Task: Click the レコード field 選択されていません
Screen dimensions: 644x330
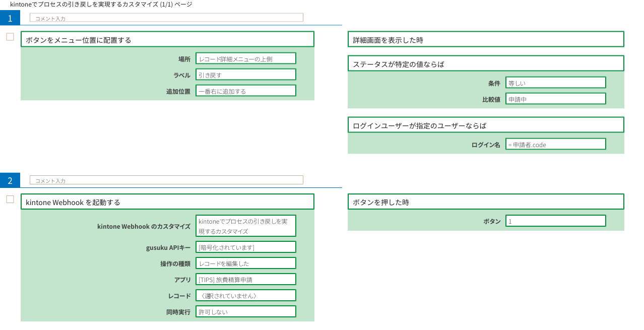Action: 246,295
